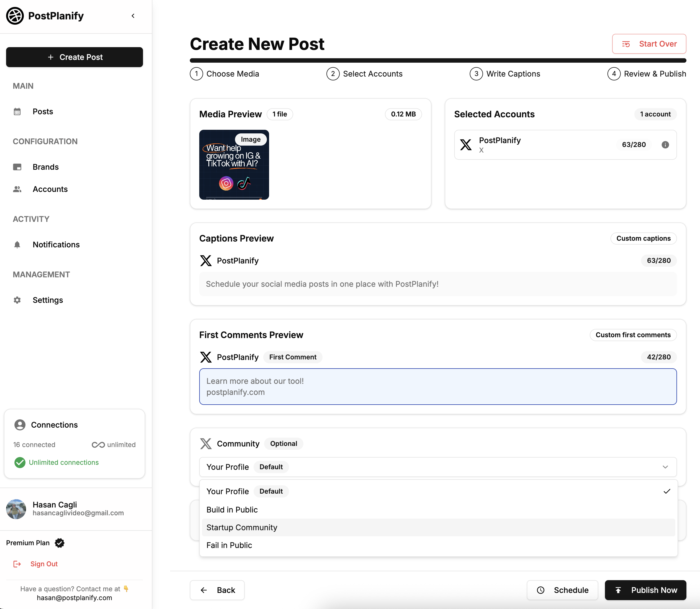
Task: Click the Accounts people icon
Action: pos(17,189)
